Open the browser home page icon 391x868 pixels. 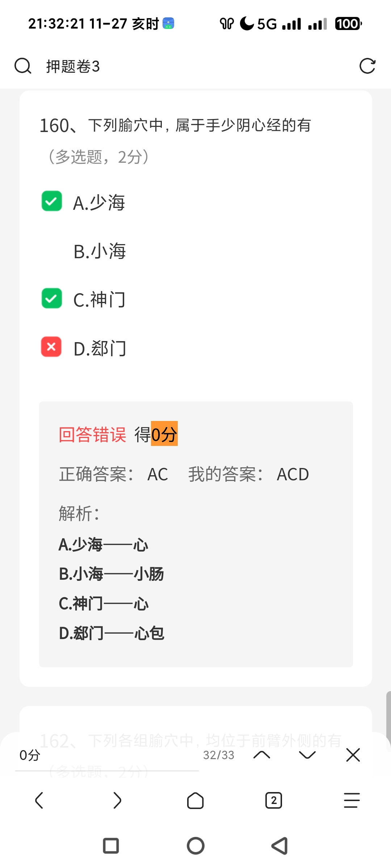click(x=195, y=800)
